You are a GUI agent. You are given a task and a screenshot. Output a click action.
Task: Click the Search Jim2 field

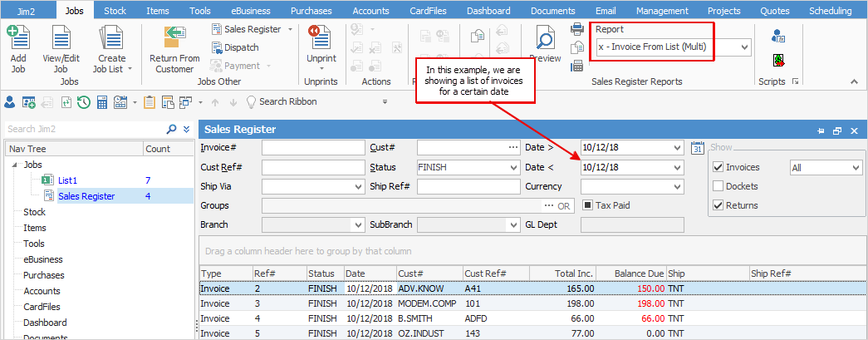point(86,129)
